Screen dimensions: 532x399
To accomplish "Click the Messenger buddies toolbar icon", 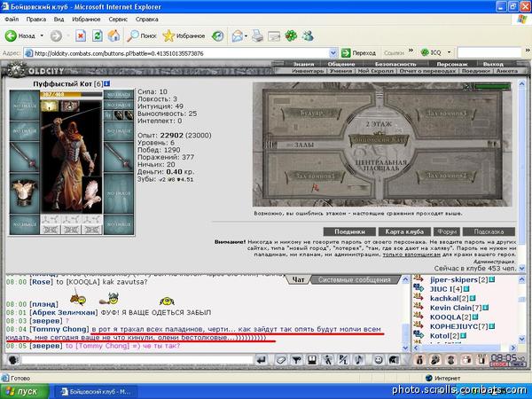I will click(308, 35).
